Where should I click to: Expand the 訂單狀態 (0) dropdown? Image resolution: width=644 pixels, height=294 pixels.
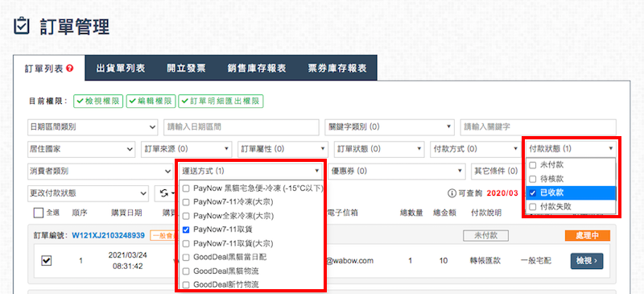tap(379, 149)
